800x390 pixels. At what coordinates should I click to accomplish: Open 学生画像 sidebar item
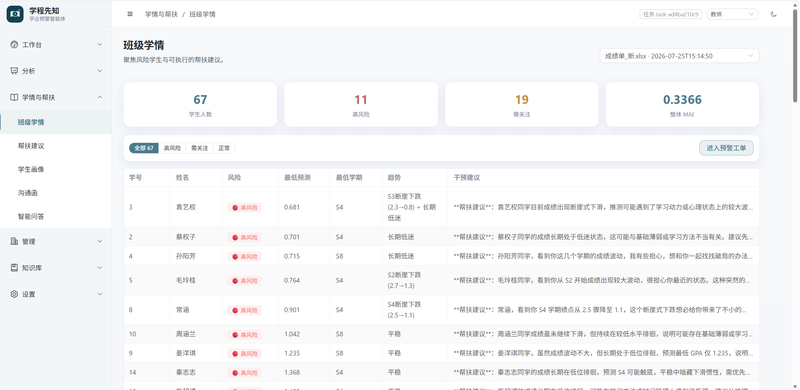pyautogui.click(x=56, y=169)
